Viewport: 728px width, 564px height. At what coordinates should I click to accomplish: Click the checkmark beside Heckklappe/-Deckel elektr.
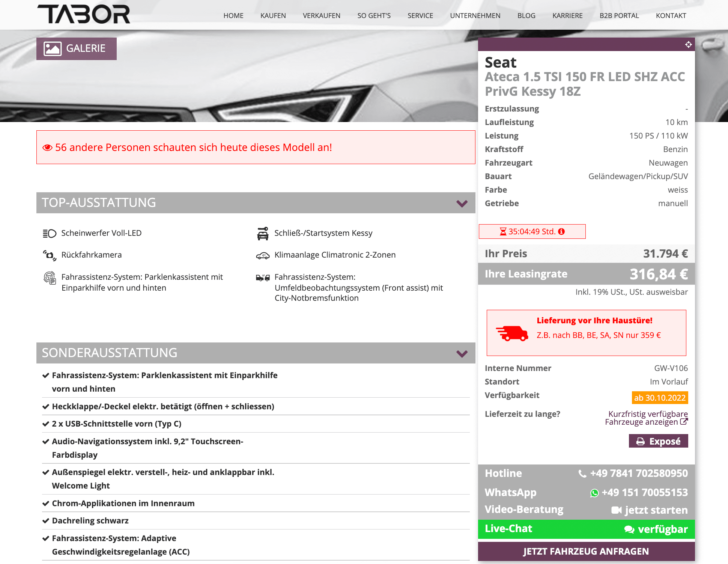[x=46, y=407]
